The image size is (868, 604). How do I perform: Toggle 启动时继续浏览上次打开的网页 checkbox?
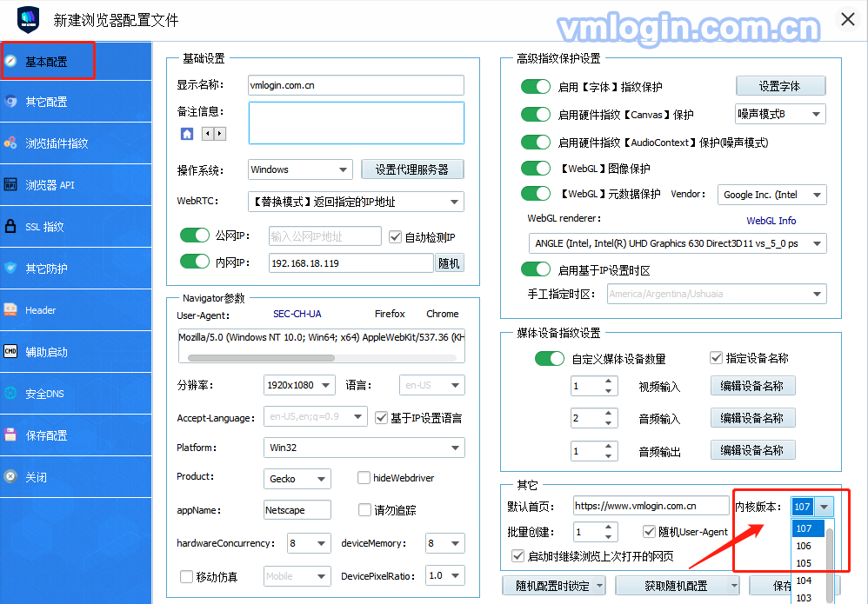point(517,556)
